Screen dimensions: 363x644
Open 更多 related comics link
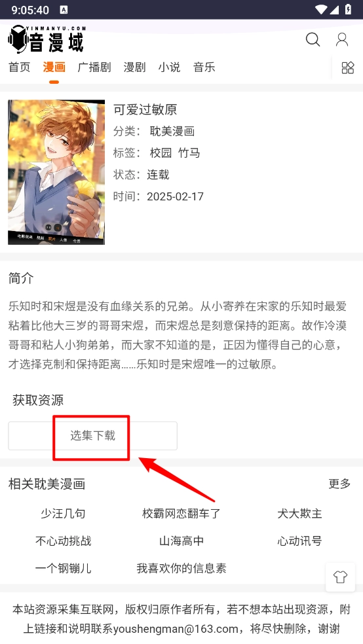click(339, 484)
